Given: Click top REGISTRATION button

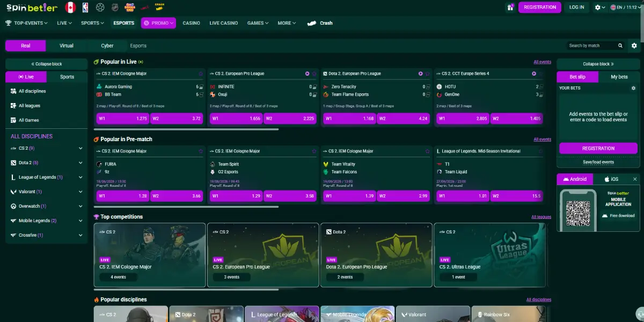Looking at the screenshot, I should [540, 8].
